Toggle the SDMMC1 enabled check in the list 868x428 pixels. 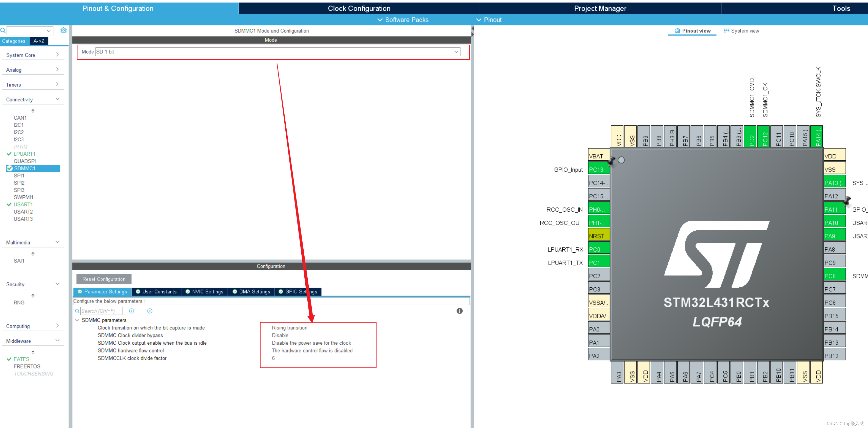[x=9, y=168]
